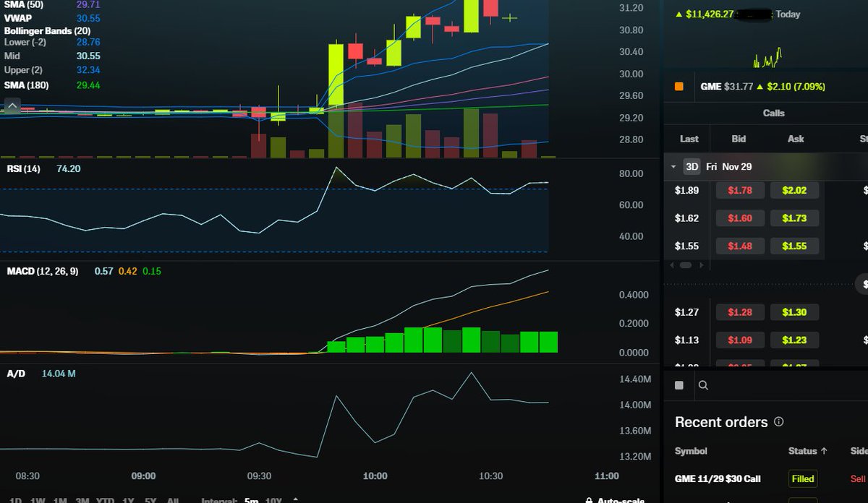Click the $1.09 bid button
Screen dimensions: 868x503
click(x=740, y=340)
